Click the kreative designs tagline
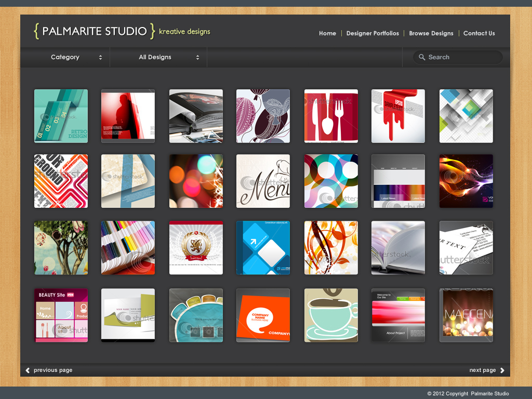 [184, 32]
